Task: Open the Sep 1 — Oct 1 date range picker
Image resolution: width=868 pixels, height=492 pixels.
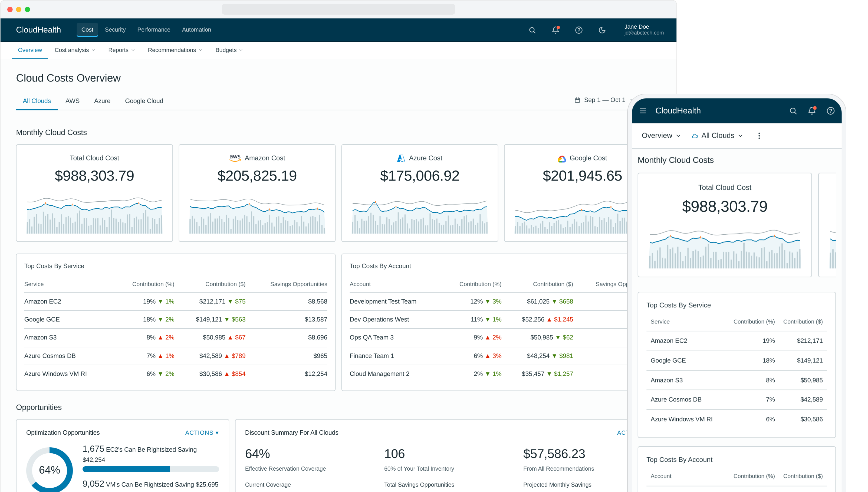Action: click(603, 100)
